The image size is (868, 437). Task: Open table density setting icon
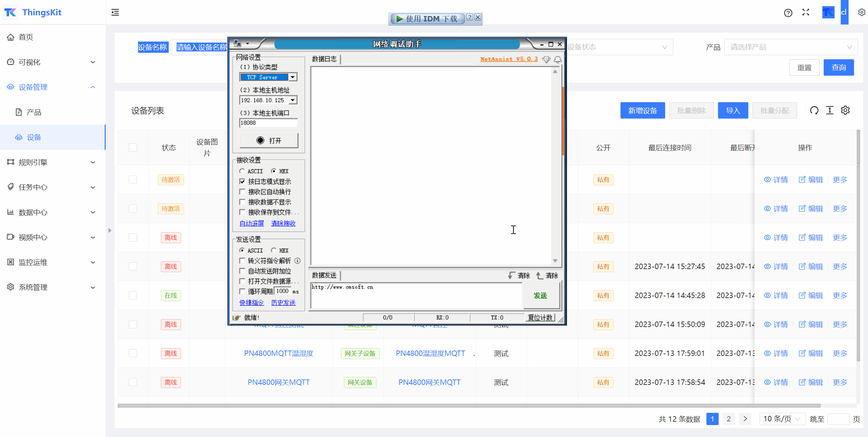coord(830,110)
